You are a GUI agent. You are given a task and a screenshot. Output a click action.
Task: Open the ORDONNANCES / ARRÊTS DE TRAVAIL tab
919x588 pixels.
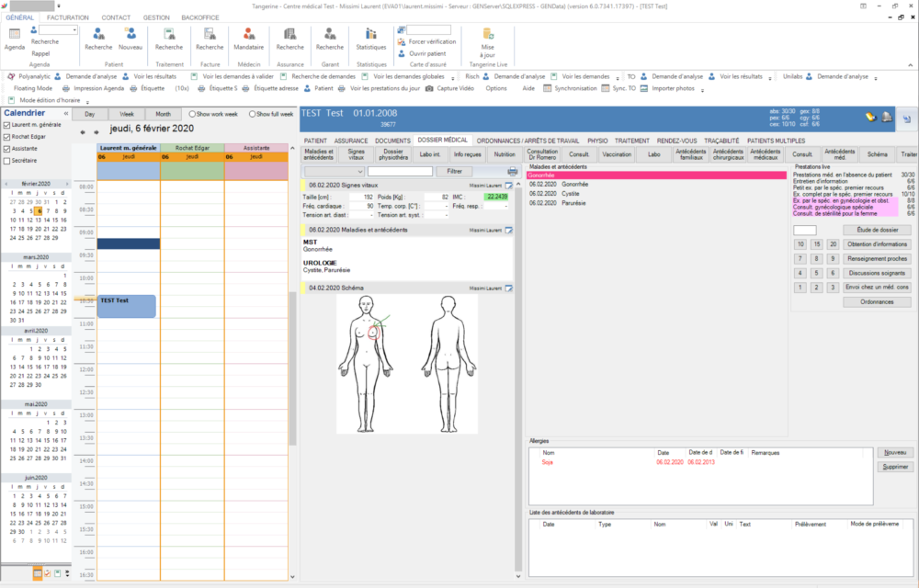point(528,140)
